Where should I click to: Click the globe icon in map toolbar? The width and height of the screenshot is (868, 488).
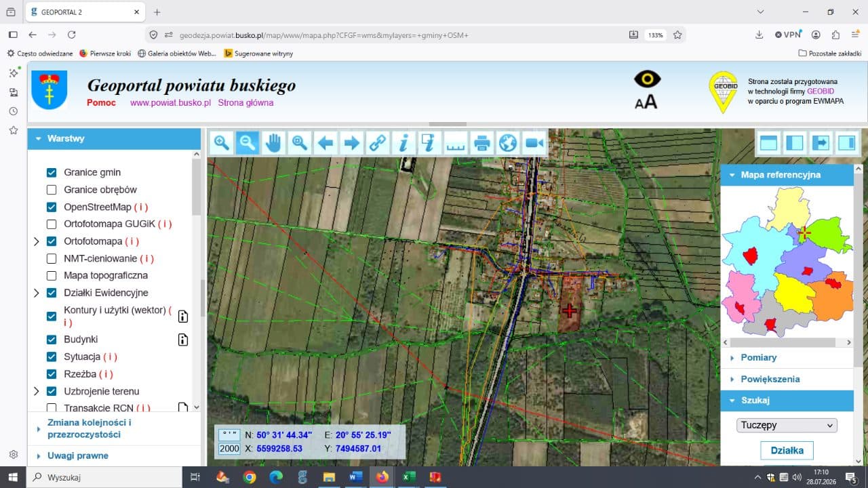tap(508, 142)
